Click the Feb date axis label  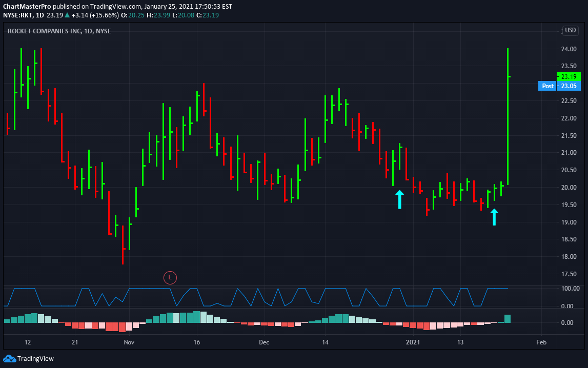click(x=541, y=342)
